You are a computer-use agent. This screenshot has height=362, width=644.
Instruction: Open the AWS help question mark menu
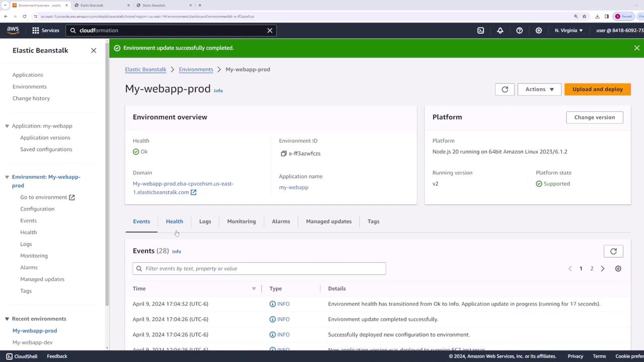pos(519,30)
